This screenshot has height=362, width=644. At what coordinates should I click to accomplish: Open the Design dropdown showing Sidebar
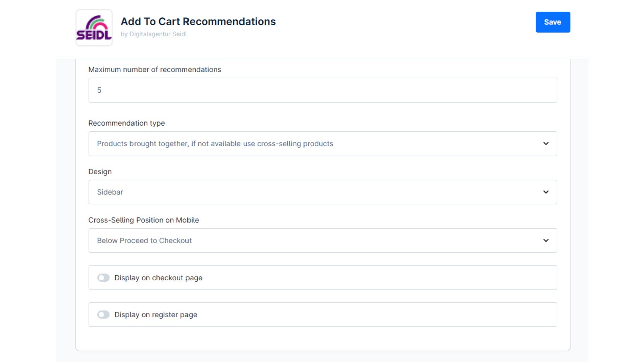click(x=323, y=192)
